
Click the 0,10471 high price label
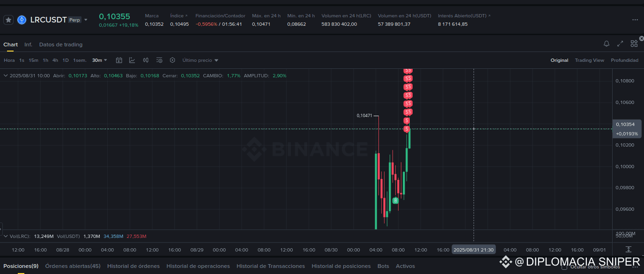click(364, 115)
